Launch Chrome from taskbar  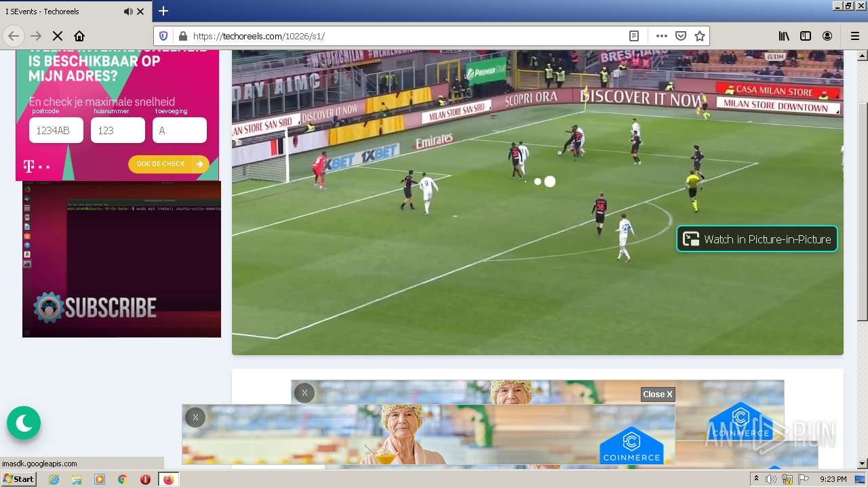123,479
